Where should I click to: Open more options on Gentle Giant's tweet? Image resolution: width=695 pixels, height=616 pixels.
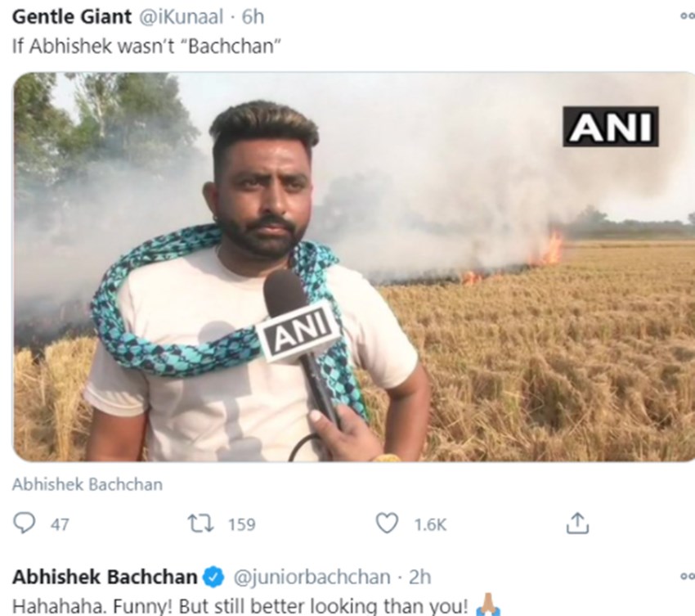(687, 16)
